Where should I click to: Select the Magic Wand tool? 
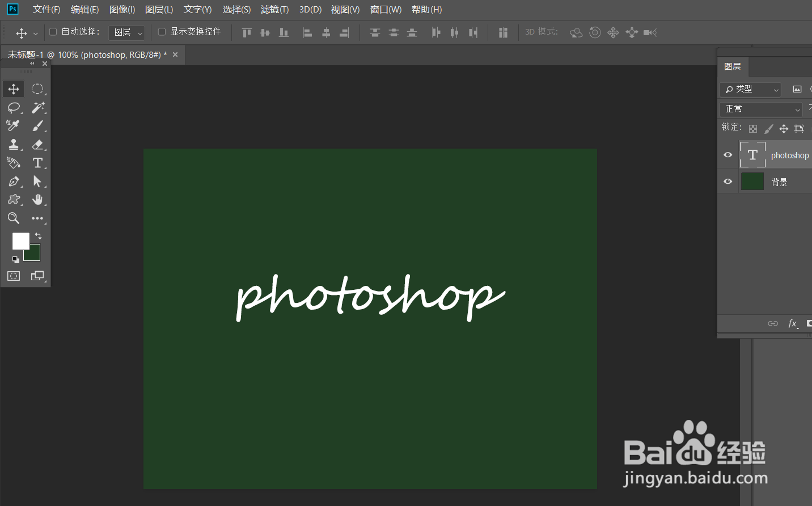[x=37, y=108]
